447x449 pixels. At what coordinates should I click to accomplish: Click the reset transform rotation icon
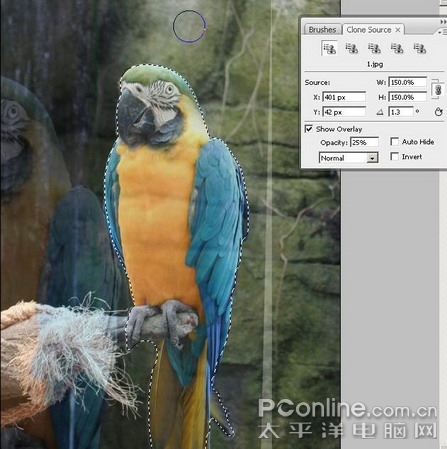[438, 112]
